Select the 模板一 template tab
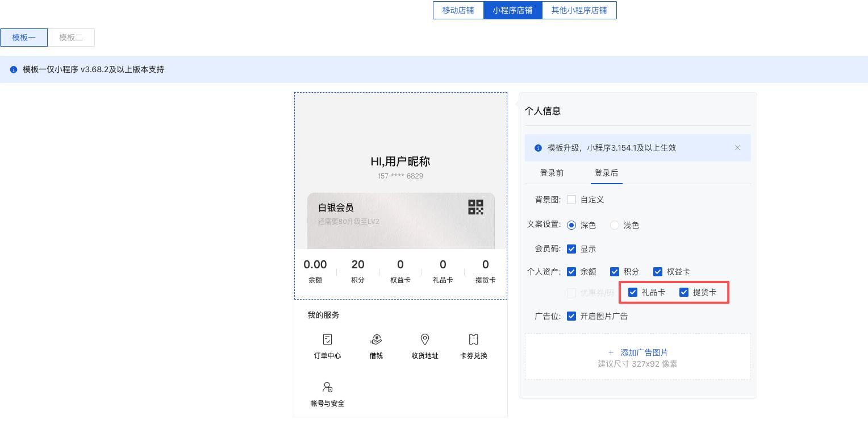Image resolution: width=868 pixels, height=444 pixels. point(24,38)
